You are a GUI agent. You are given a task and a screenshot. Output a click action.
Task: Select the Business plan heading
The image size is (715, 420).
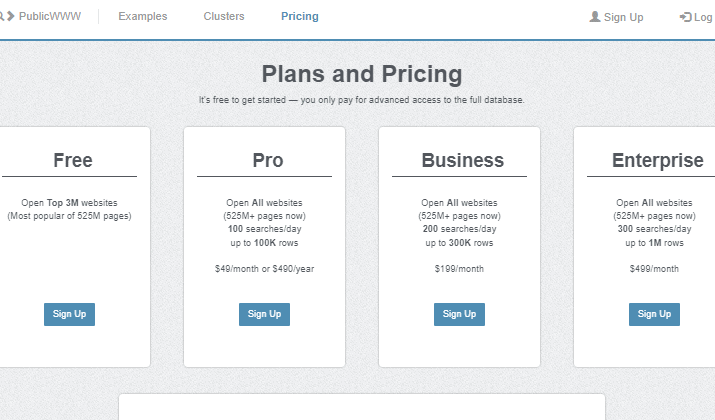tap(463, 161)
